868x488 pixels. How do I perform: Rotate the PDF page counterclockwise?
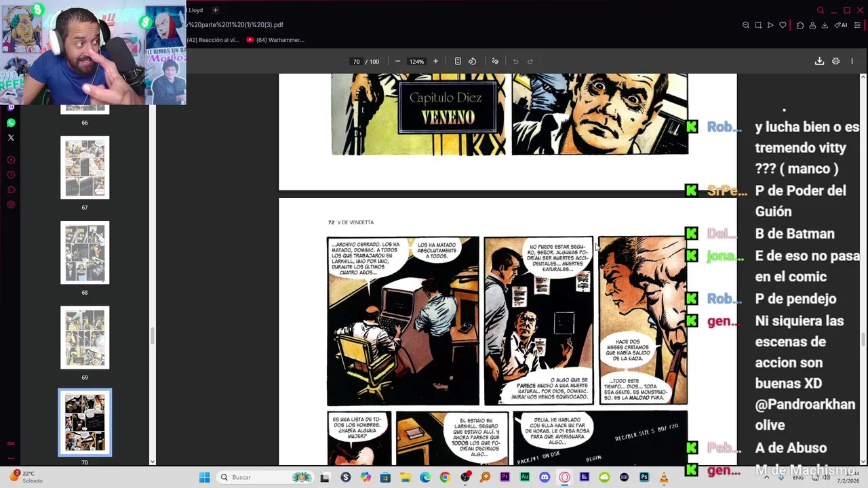[473, 61]
